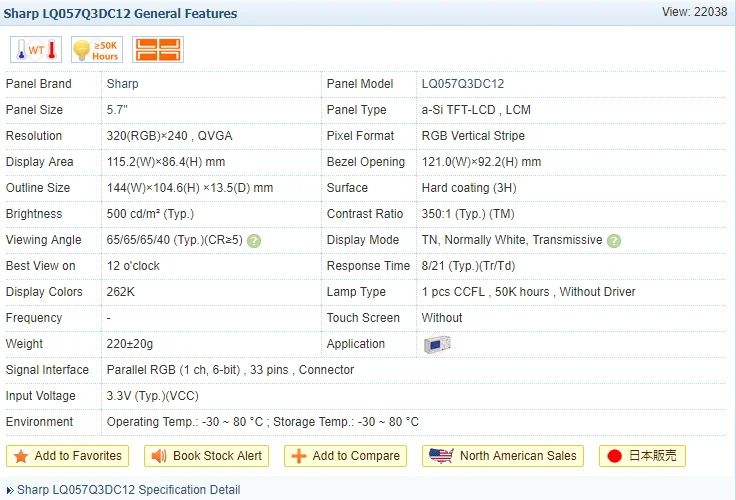Click the 65/65/65/40 viewing angle value
Viewport: 736px width, 500px height.
tap(175, 240)
